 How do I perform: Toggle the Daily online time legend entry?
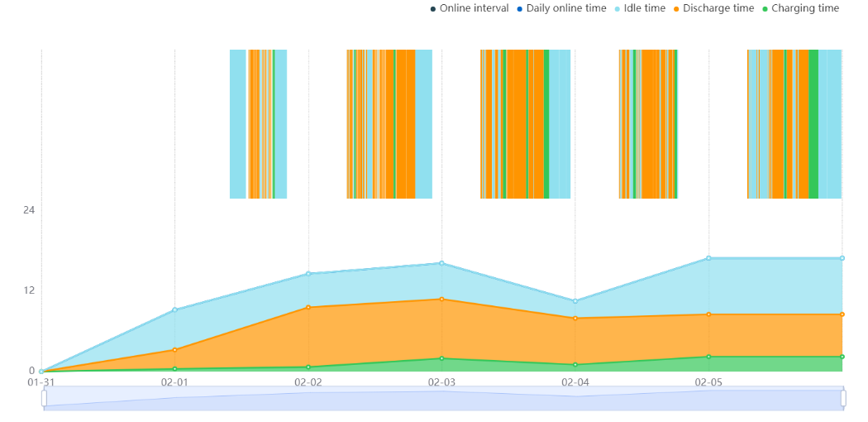(x=561, y=8)
